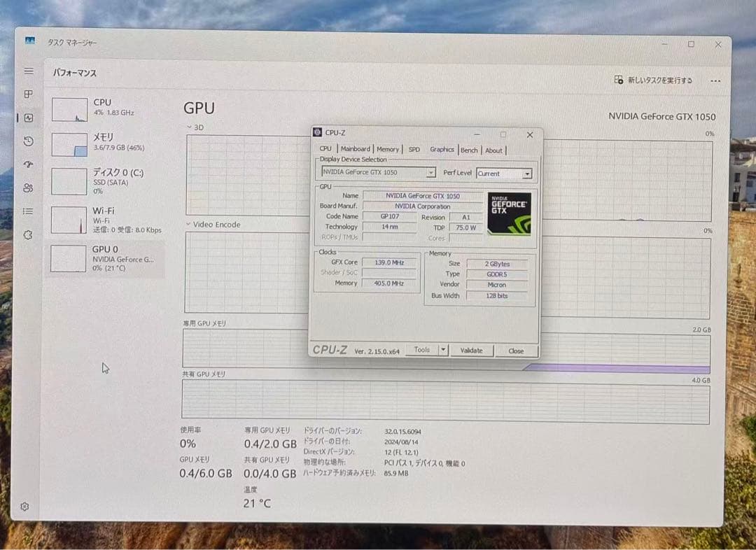The image size is (756, 550).
Task: Click the temperature value 21 °C
Action: pos(257,503)
